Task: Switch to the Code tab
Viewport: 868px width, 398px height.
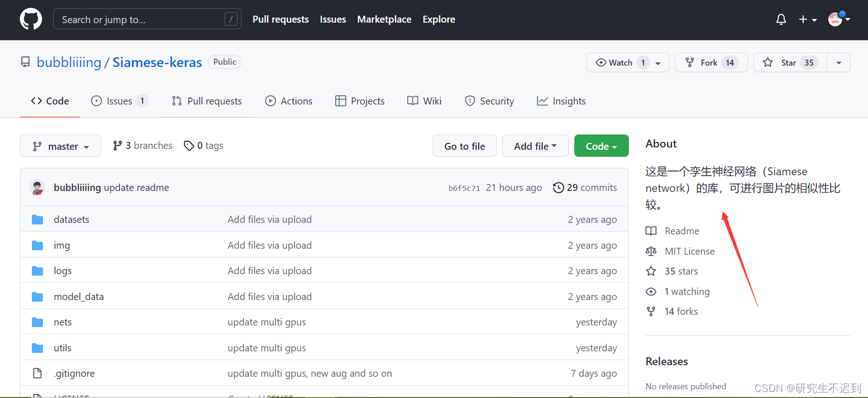Action: point(50,101)
